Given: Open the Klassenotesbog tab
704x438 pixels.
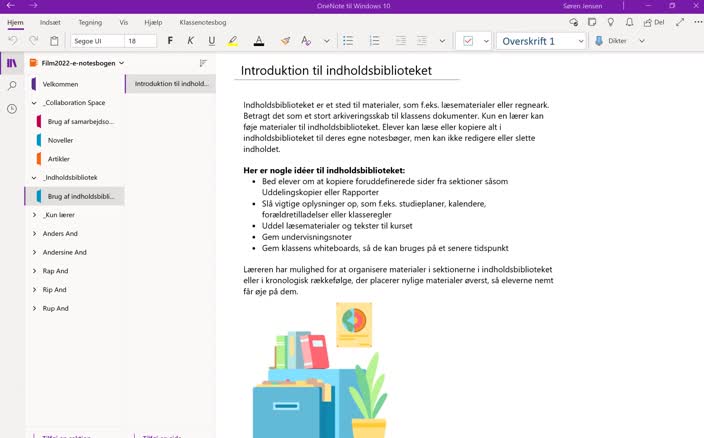Looking at the screenshot, I should click(203, 22).
